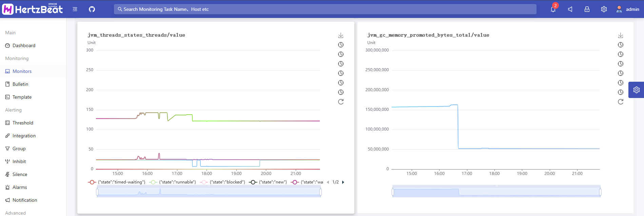Navigate to Dashboard in sidebar

coord(24,45)
